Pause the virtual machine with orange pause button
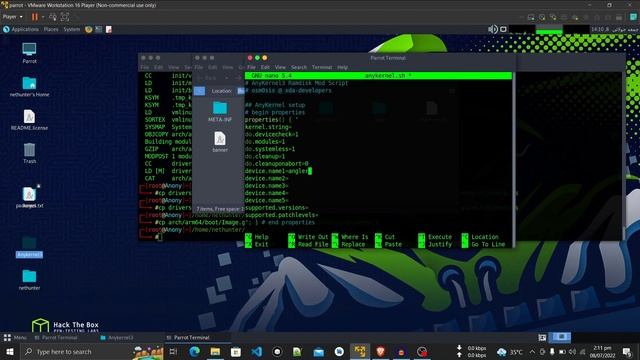 pyautogui.click(x=35, y=17)
